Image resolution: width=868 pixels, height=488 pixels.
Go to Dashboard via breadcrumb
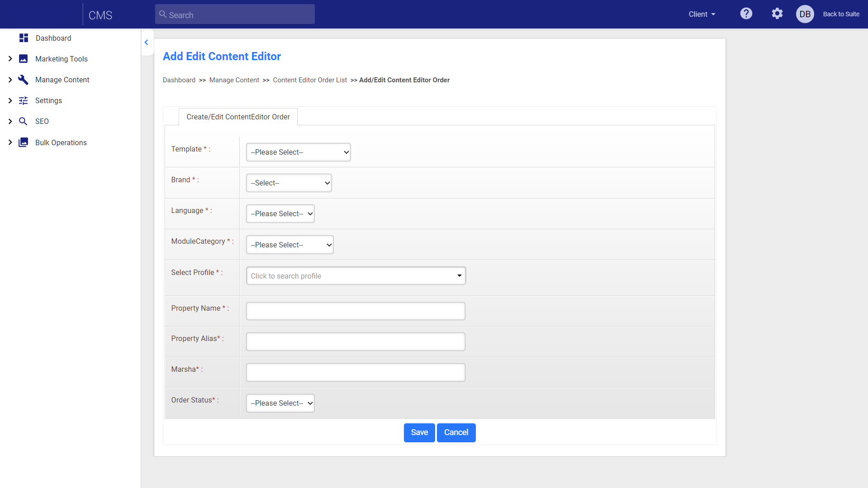[179, 80]
